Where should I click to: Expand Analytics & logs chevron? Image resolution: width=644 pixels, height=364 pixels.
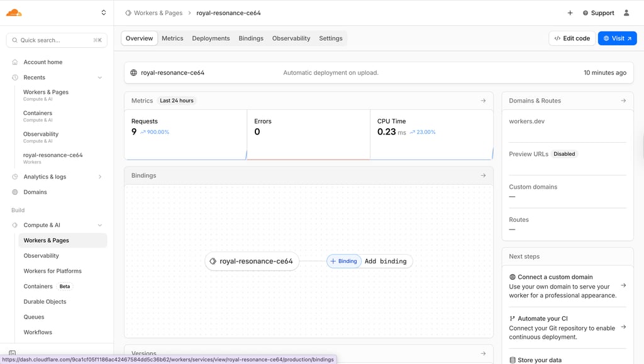(100, 177)
